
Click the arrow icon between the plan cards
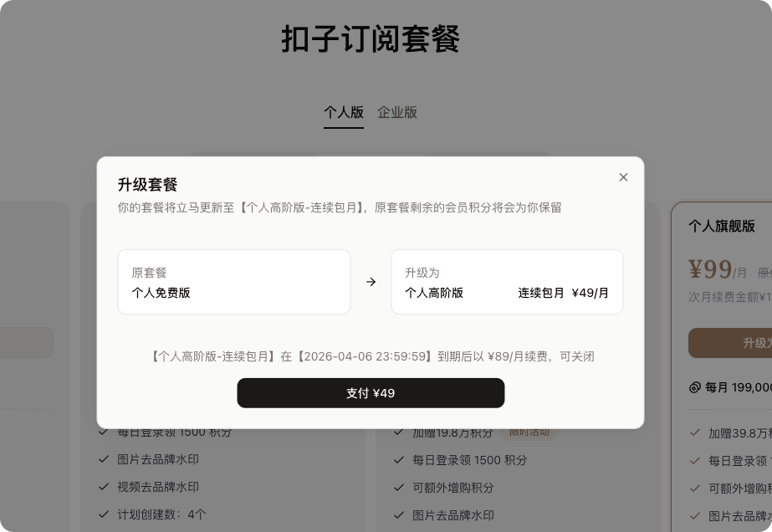371,282
